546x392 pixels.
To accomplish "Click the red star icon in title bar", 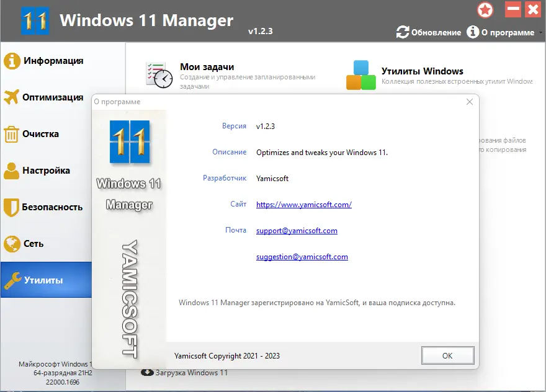I will (485, 10).
